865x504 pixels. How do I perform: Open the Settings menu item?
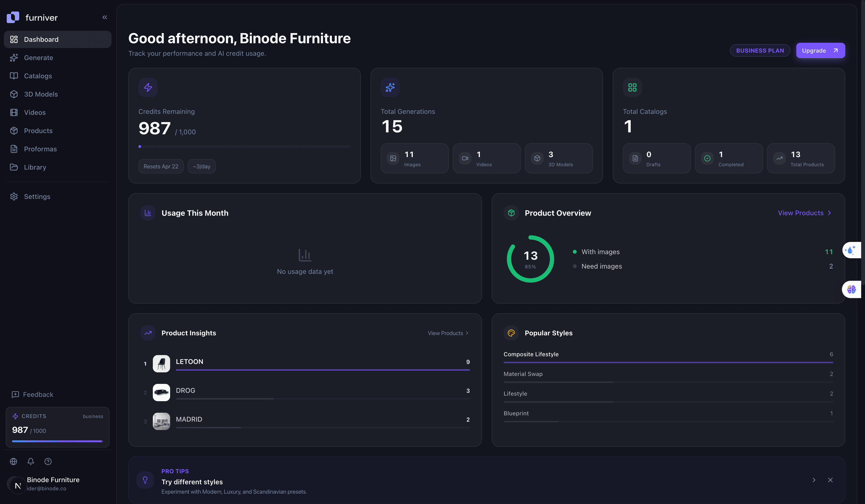37,196
